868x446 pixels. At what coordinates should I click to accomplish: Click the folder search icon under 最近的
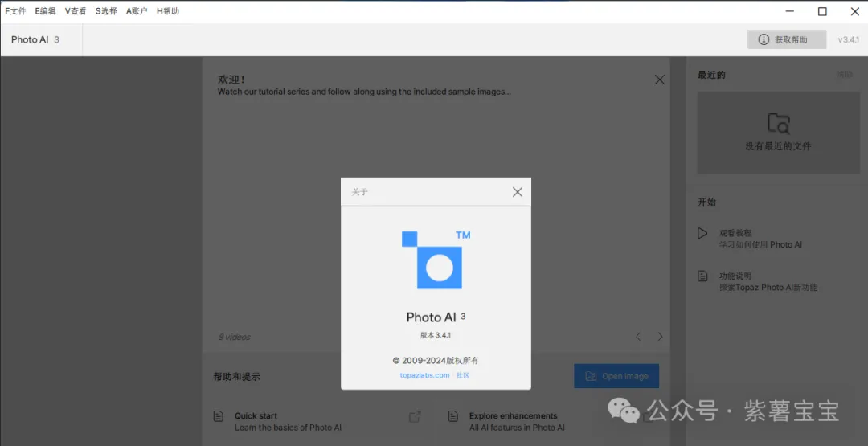coord(778,123)
